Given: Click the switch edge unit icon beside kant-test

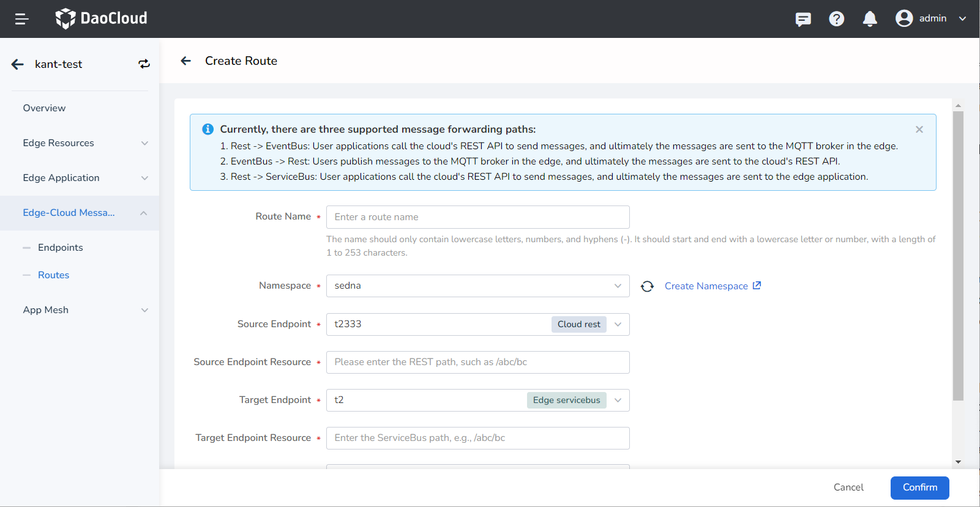Looking at the screenshot, I should point(144,64).
